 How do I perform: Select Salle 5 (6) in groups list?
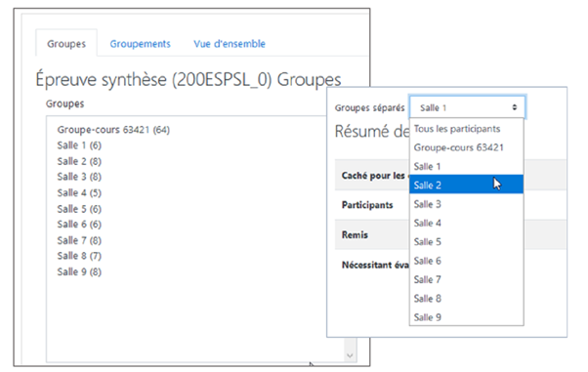(79, 209)
